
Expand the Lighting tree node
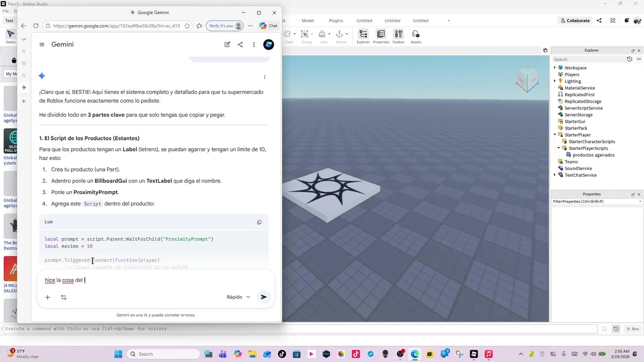pyautogui.click(x=555, y=81)
